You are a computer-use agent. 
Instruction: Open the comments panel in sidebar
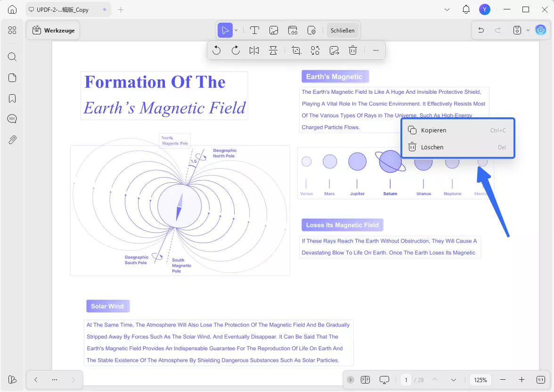pos(12,119)
